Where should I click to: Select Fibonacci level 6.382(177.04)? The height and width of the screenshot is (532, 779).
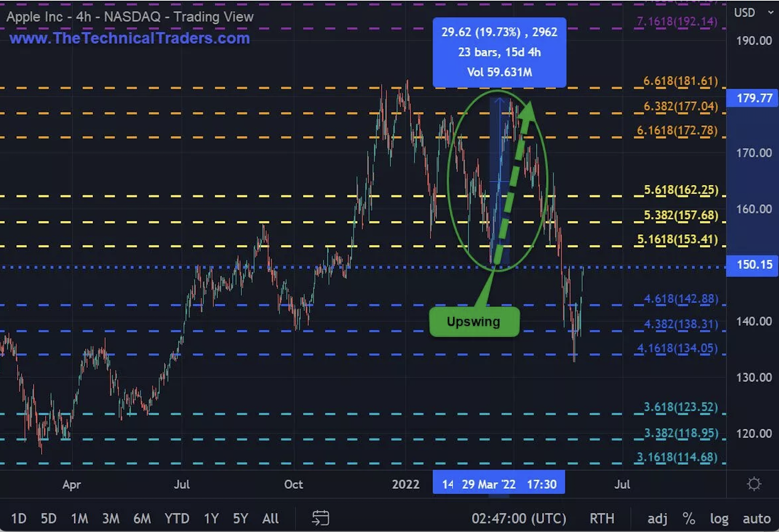click(x=681, y=106)
